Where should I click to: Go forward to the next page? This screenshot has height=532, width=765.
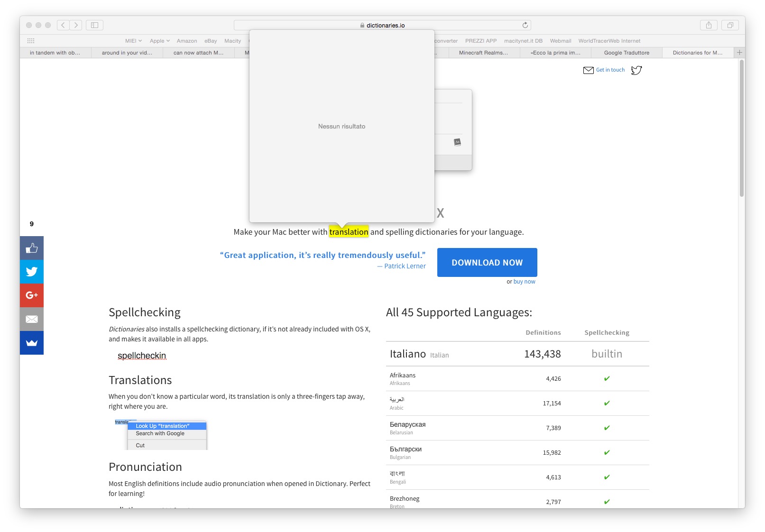coord(76,25)
